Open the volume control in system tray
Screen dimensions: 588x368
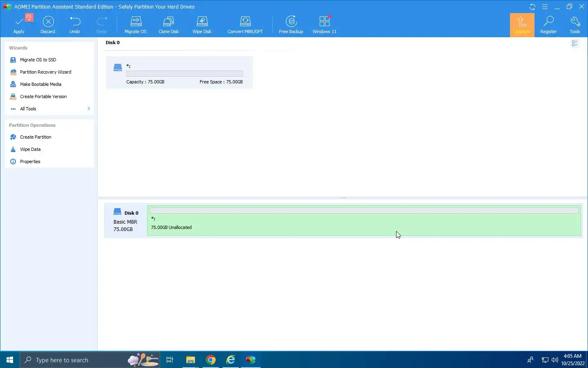(555, 360)
